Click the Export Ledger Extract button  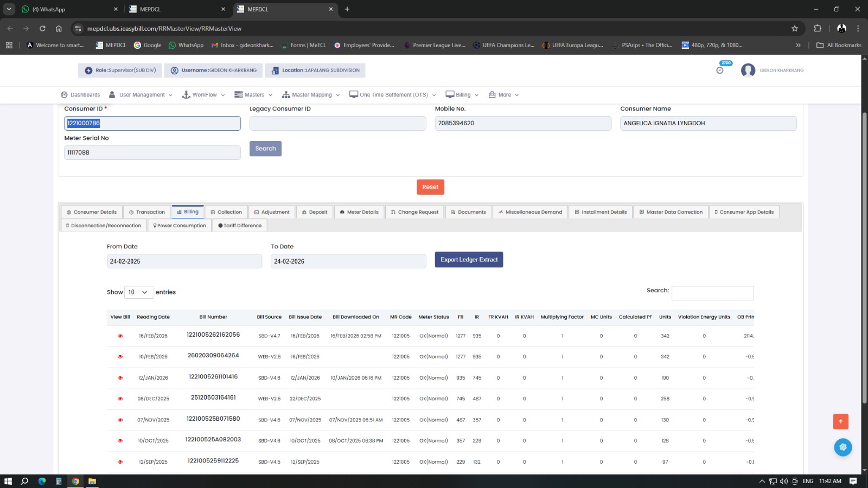[x=469, y=260]
